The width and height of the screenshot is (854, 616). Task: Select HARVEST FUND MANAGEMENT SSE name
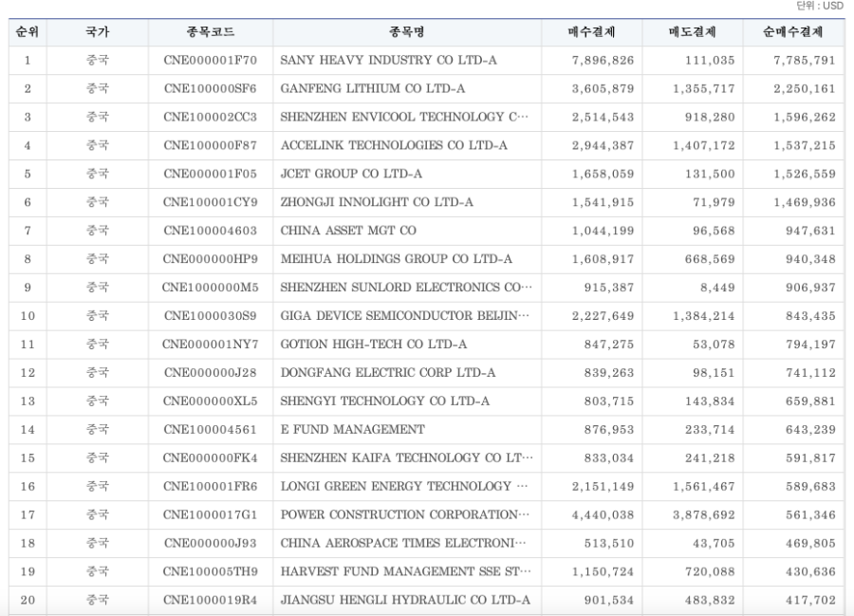(405, 571)
